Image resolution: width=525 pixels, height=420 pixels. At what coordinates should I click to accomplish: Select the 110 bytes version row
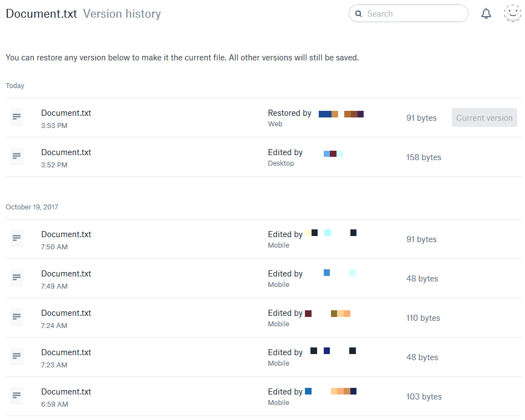pyautogui.click(x=66, y=313)
